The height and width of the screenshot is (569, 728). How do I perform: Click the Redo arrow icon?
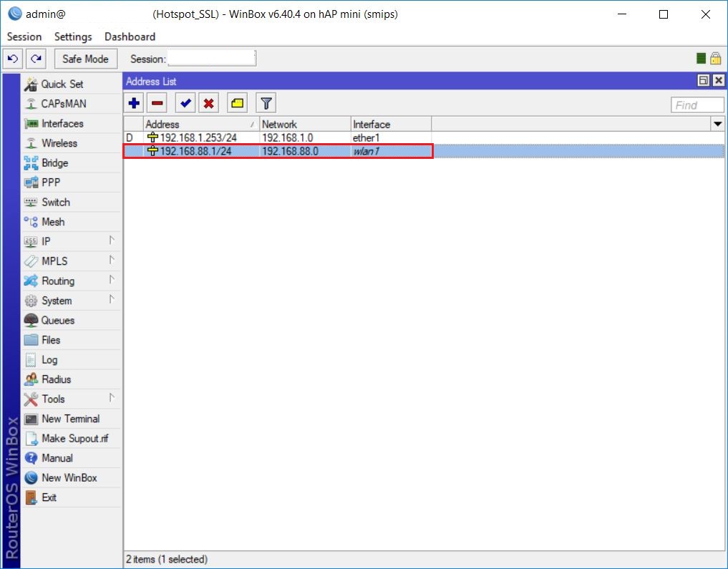37,59
